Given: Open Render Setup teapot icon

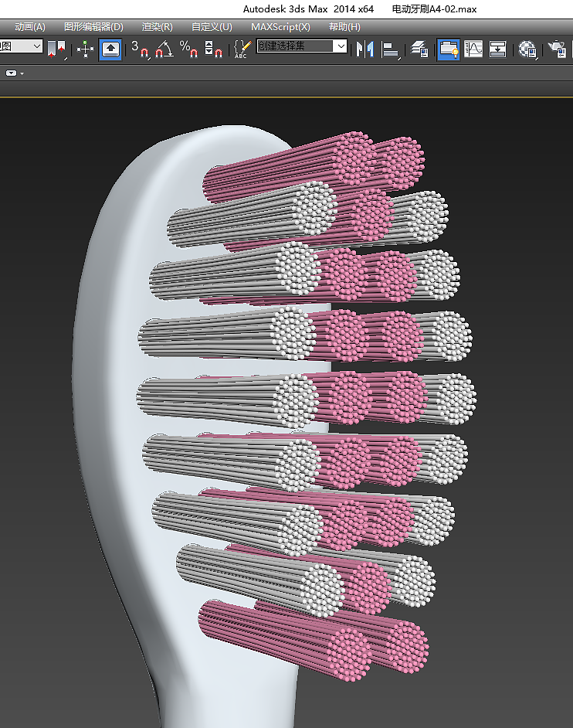Looking at the screenshot, I should pyautogui.click(x=557, y=49).
